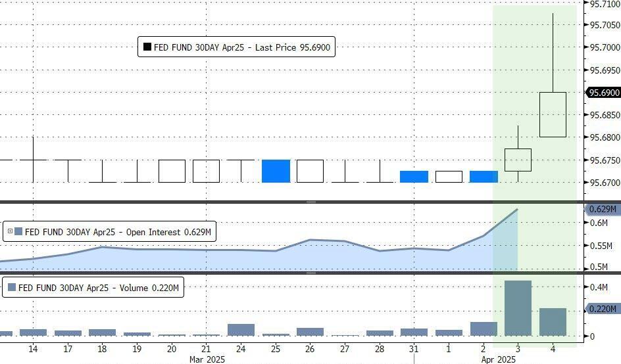Click the open interest line peak at April 3
This screenshot has width=621, height=364.
click(518, 210)
